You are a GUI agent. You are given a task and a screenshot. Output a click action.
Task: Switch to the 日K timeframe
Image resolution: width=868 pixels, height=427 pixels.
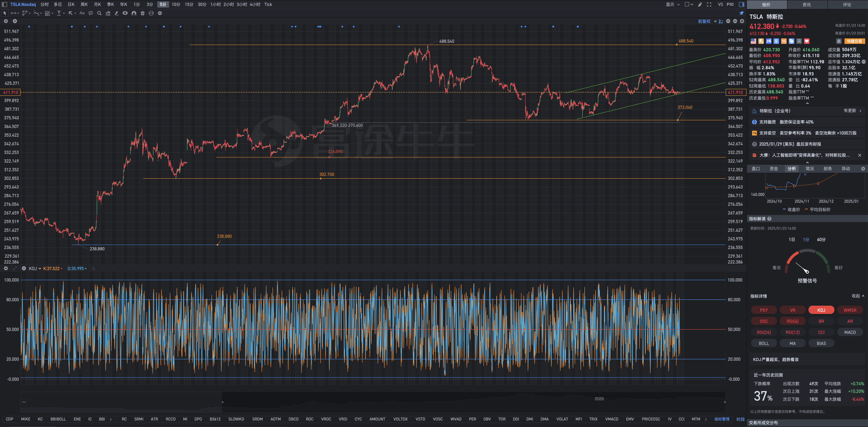[x=71, y=4]
